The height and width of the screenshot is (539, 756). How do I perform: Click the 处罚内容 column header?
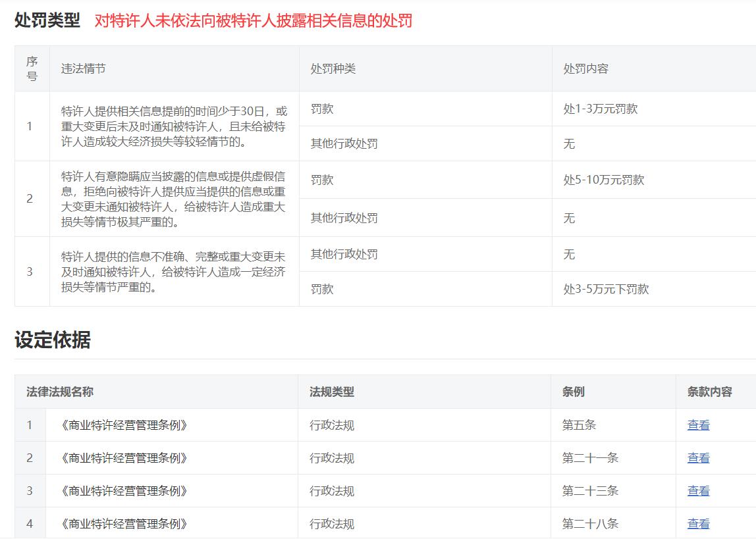tap(585, 68)
